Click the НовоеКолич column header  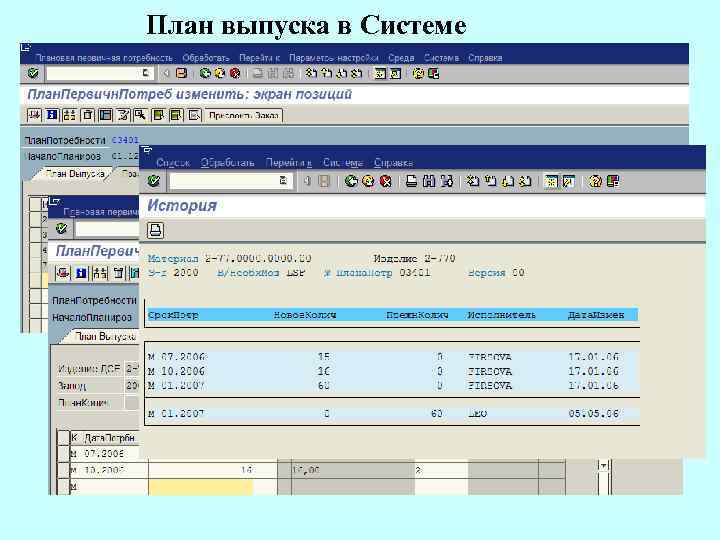(x=305, y=315)
